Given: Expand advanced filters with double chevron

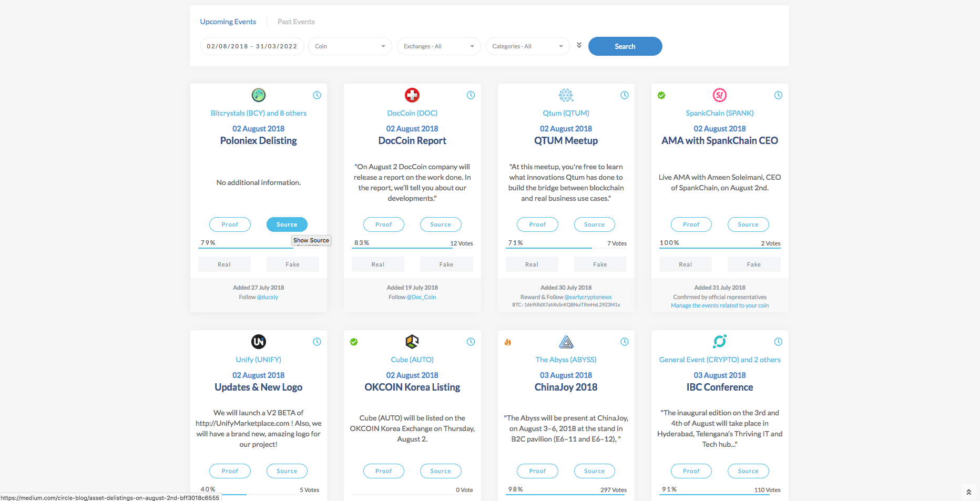Looking at the screenshot, I should click(579, 45).
